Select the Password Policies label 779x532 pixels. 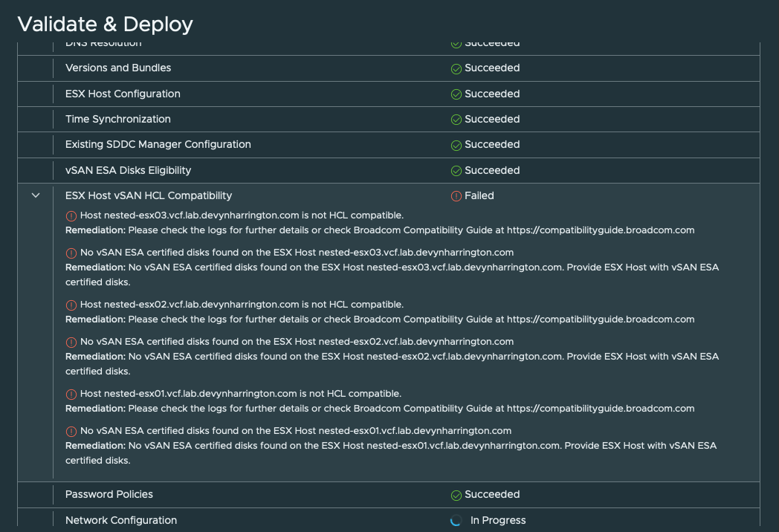pos(109,494)
